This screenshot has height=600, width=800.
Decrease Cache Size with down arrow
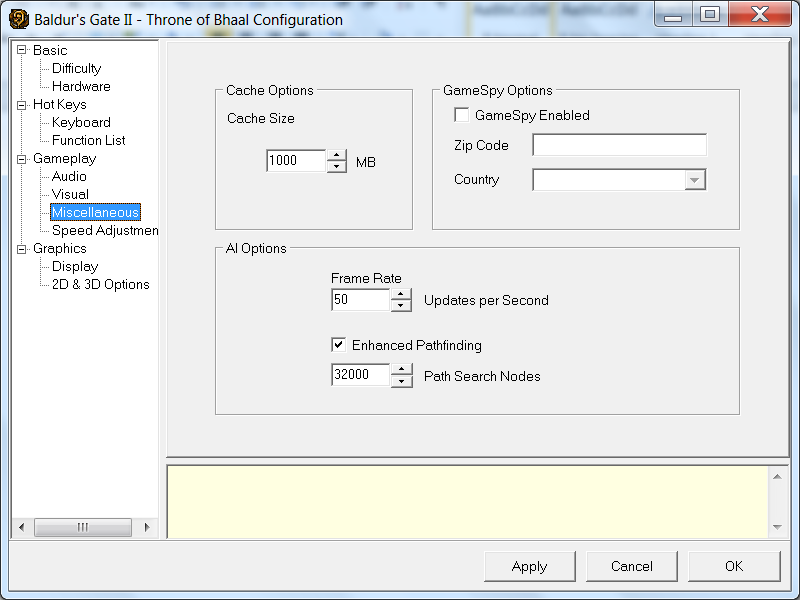click(337, 166)
